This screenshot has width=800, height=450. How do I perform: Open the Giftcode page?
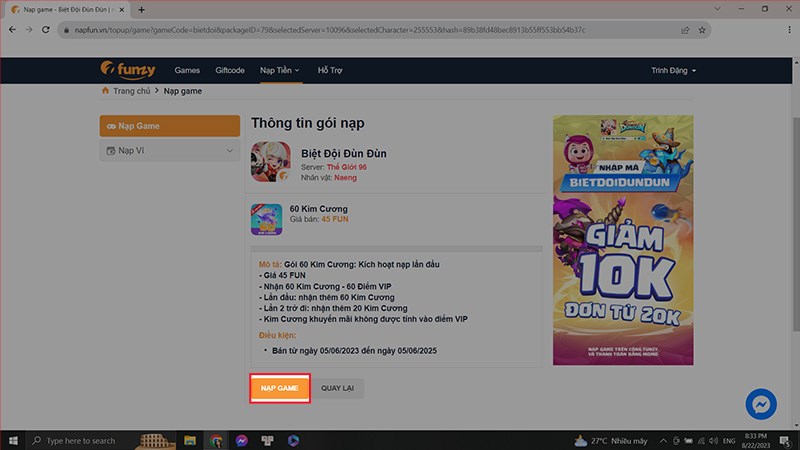[x=230, y=70]
